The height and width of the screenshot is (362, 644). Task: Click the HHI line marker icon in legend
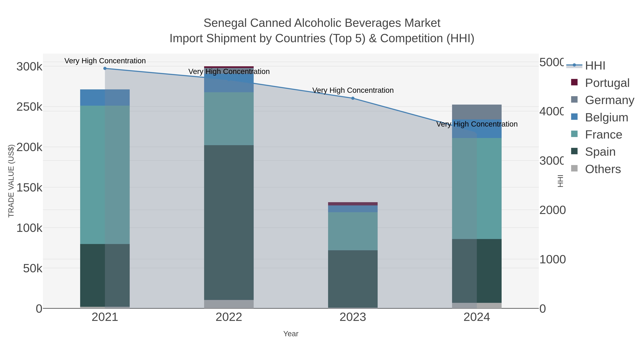(574, 65)
